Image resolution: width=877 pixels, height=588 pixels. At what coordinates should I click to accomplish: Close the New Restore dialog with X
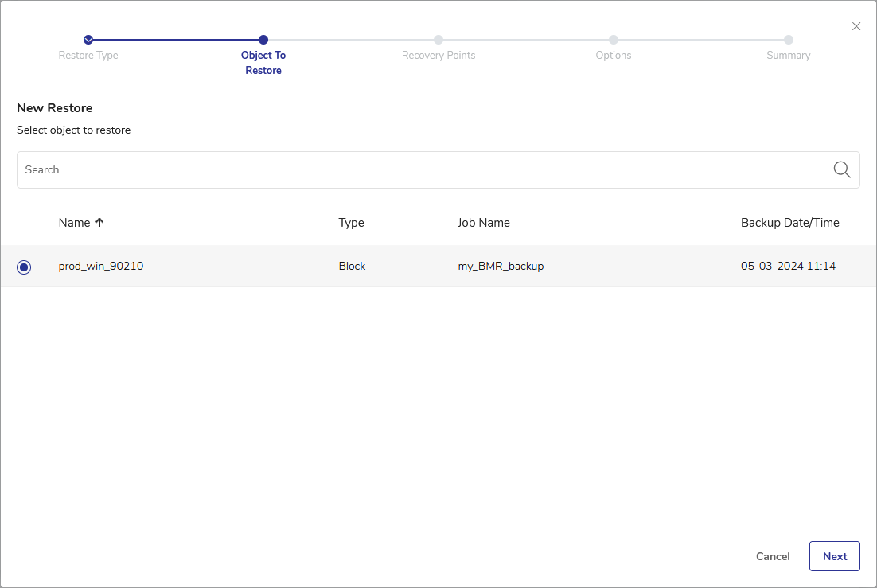[x=856, y=26]
